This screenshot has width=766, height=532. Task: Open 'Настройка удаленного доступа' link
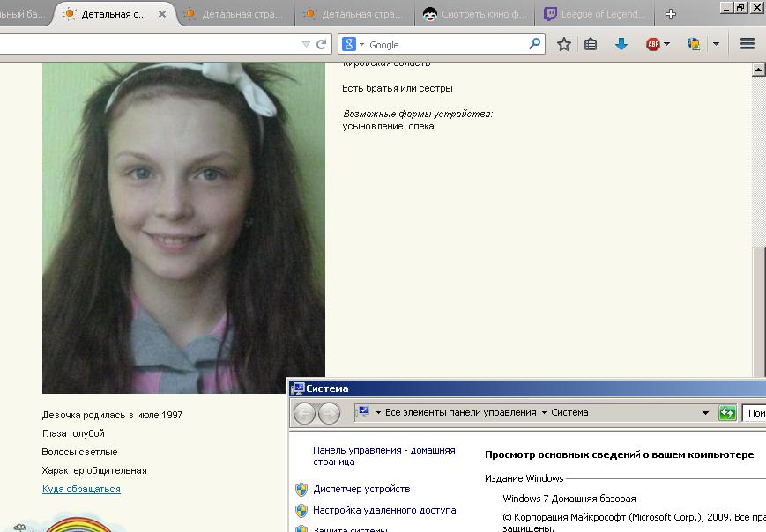pyautogui.click(x=384, y=510)
